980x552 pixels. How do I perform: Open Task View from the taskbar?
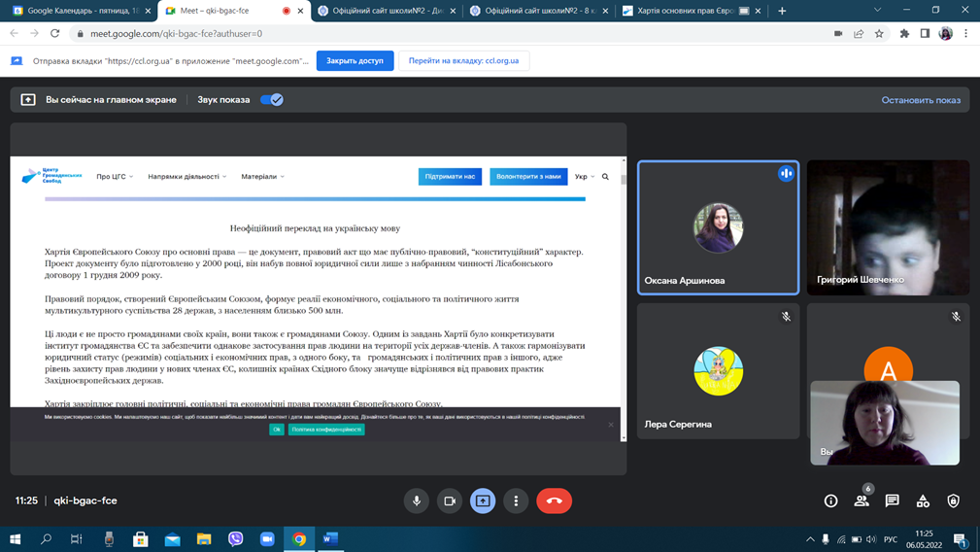77,538
